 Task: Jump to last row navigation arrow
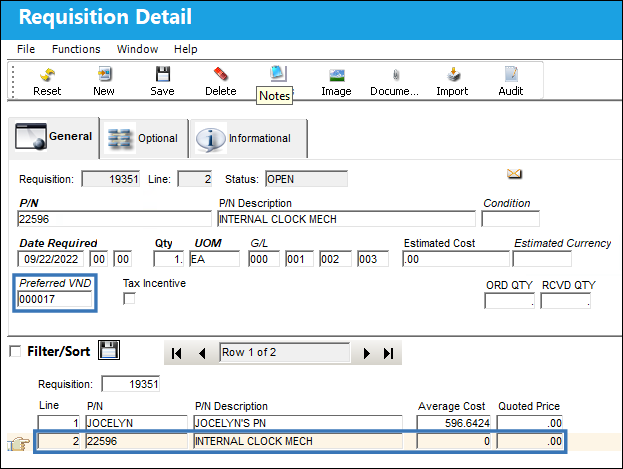point(389,353)
